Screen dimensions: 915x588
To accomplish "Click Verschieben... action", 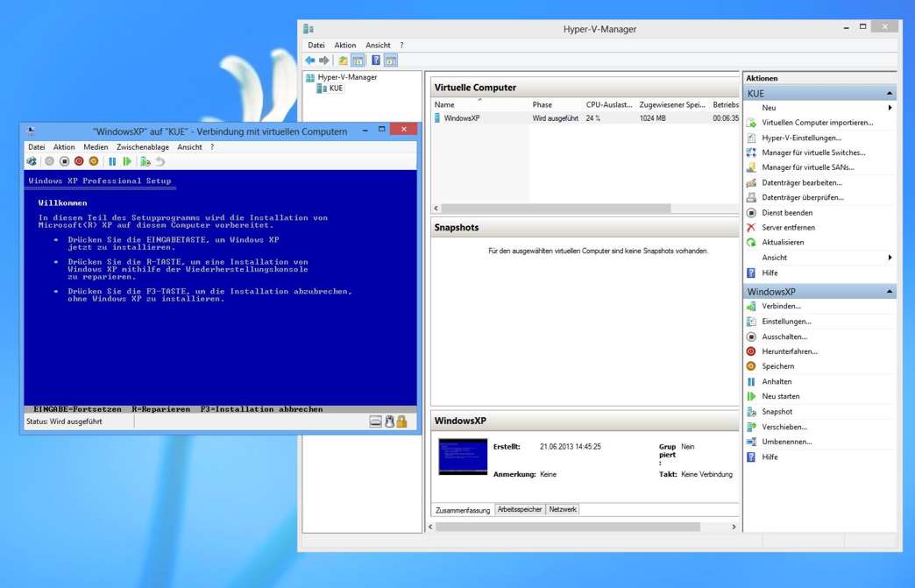I will pyautogui.click(x=784, y=427).
